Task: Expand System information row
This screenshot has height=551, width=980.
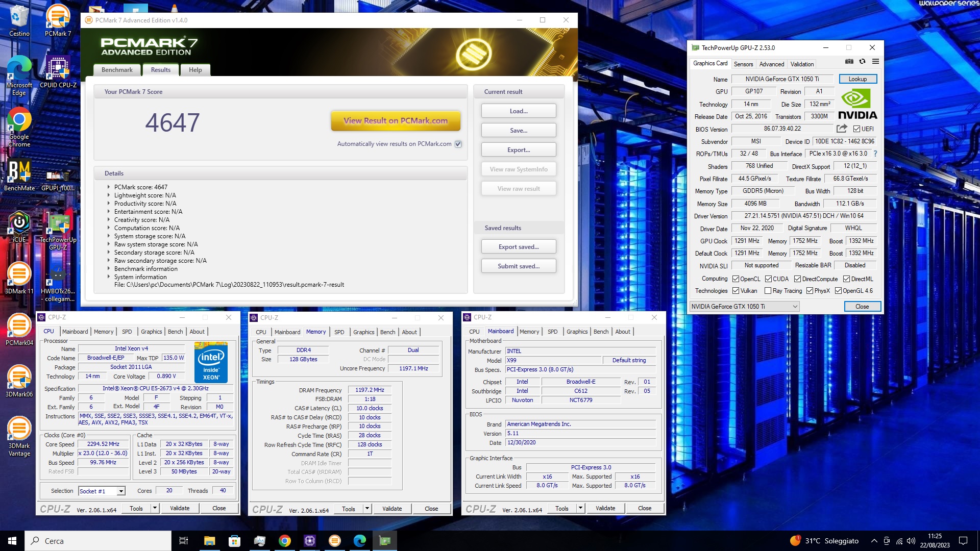Action: [x=109, y=277]
